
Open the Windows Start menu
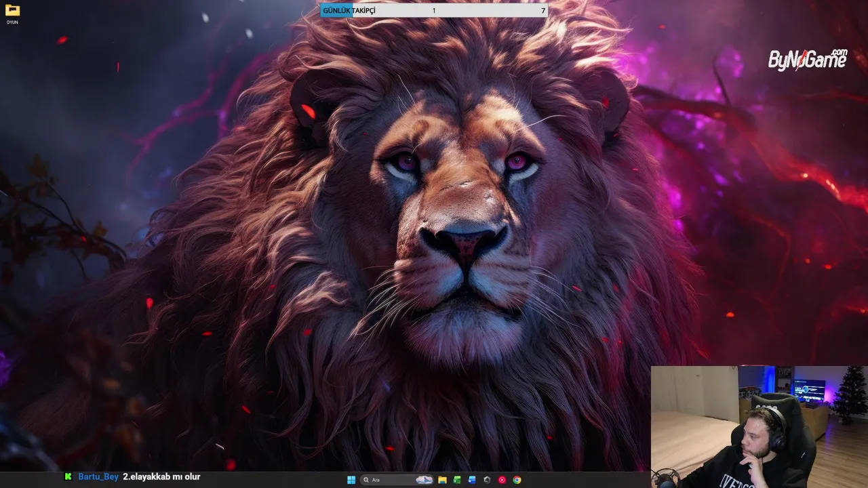point(351,480)
